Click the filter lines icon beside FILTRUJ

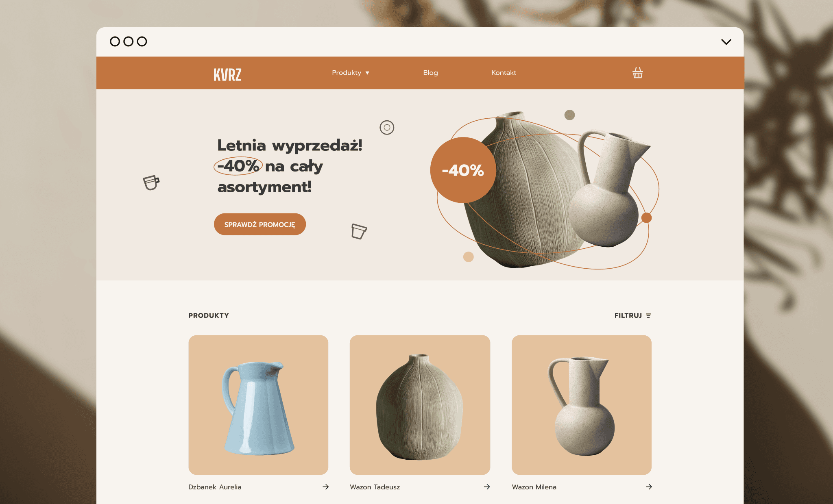(x=648, y=315)
